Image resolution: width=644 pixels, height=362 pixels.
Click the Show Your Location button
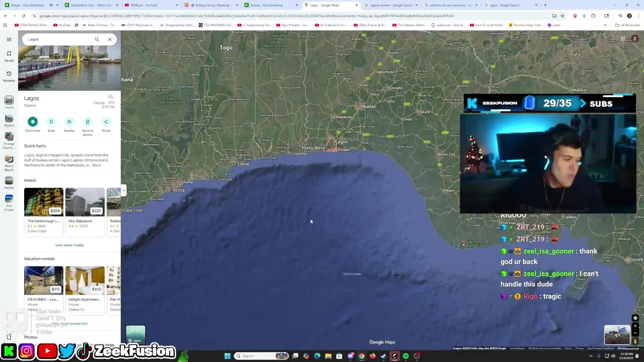point(635,318)
